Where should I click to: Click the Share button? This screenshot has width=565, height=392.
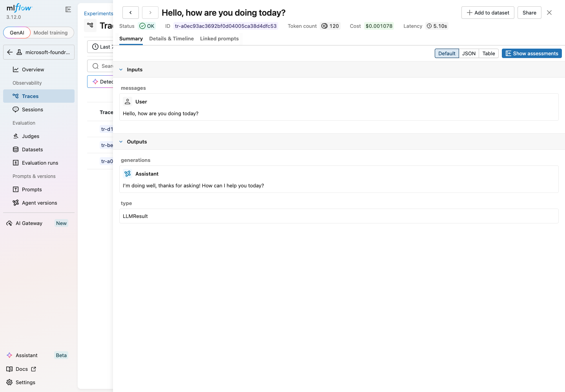pos(529,13)
